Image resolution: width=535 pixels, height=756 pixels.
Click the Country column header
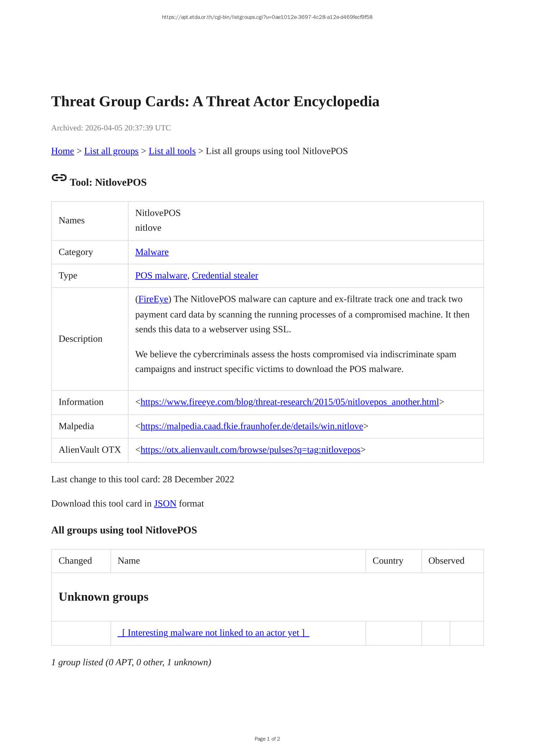point(388,561)
